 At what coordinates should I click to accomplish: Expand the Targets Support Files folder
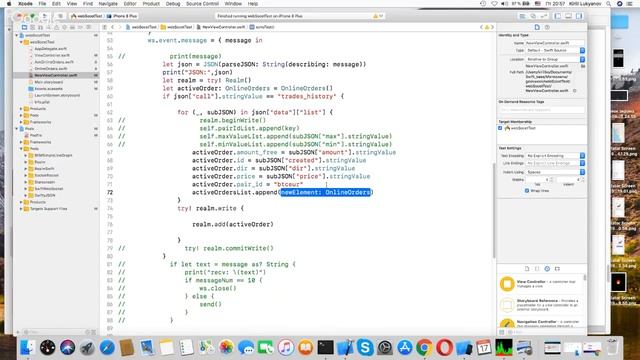(x=21, y=209)
